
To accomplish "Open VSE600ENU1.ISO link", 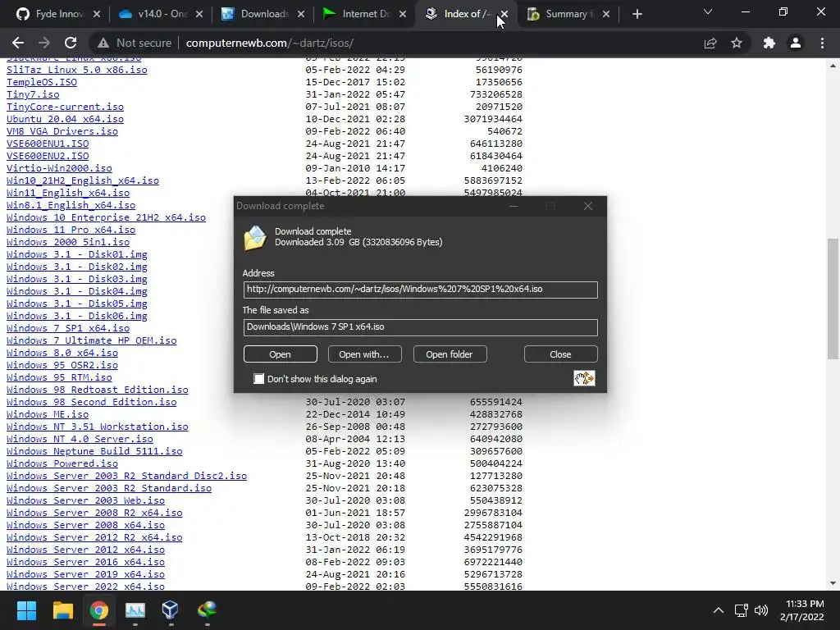I will 48,144.
